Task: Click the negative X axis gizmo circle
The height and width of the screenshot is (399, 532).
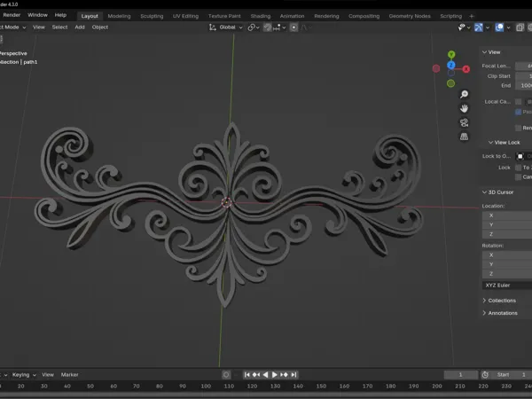Action: click(436, 68)
